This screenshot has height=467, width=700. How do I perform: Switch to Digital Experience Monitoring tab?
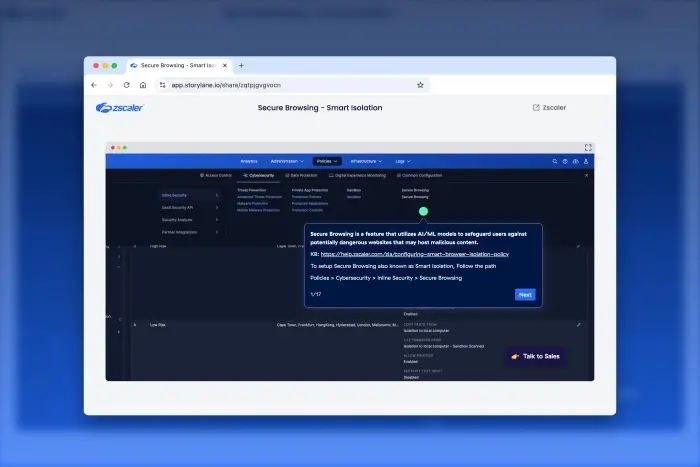point(357,175)
